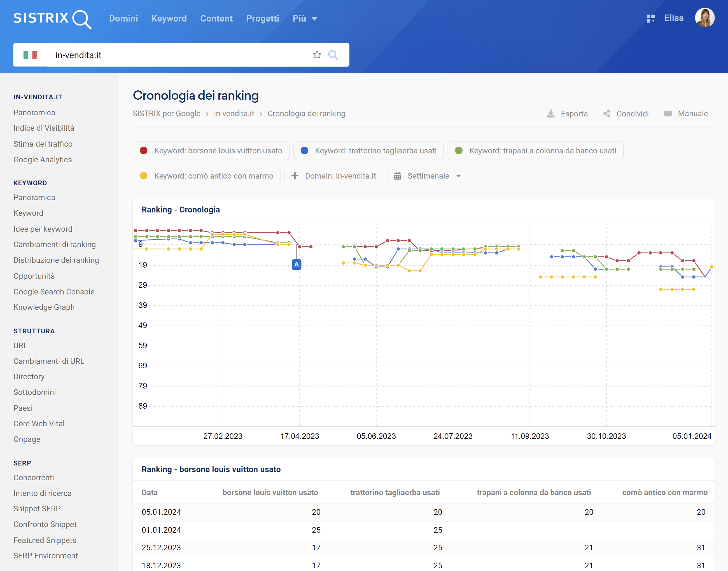This screenshot has width=728, height=571.
Task: Open the Manuale link label
Action: point(692,114)
